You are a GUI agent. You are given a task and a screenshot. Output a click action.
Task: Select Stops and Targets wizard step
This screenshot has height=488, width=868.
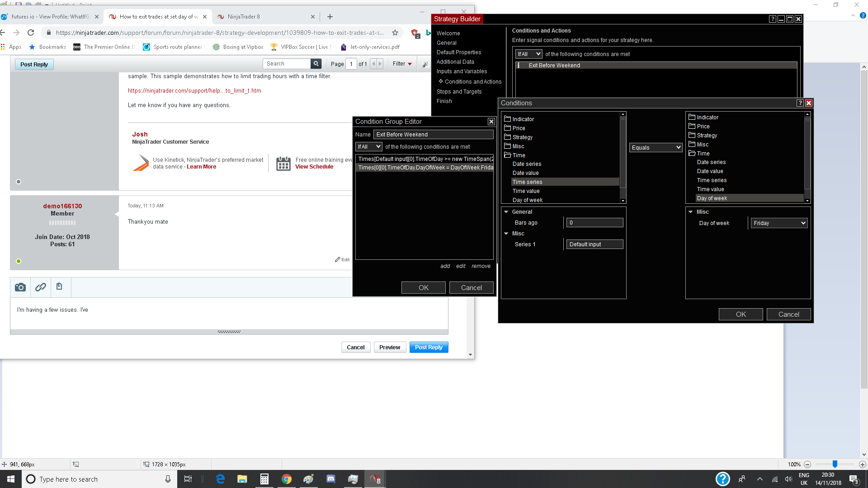point(459,92)
